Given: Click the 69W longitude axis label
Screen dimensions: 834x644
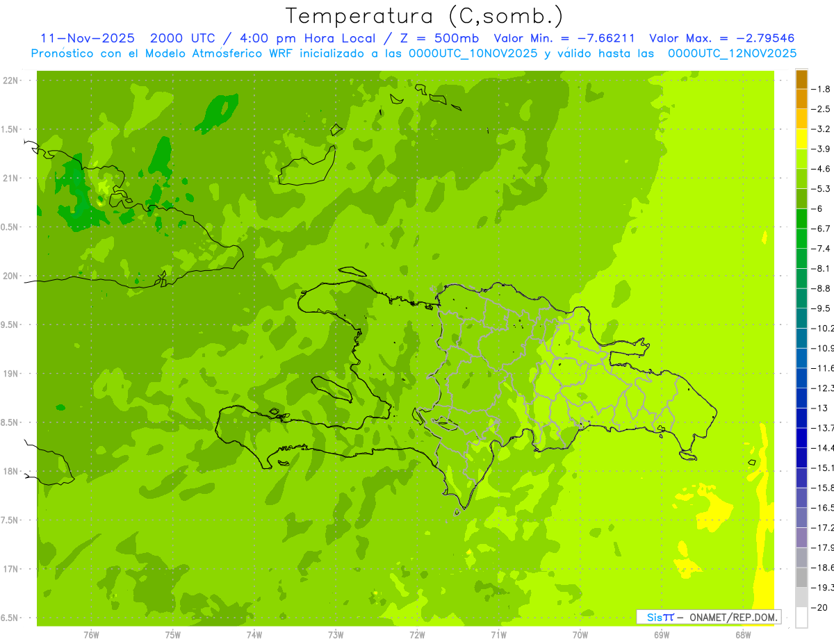Looking at the screenshot, I should [662, 635].
